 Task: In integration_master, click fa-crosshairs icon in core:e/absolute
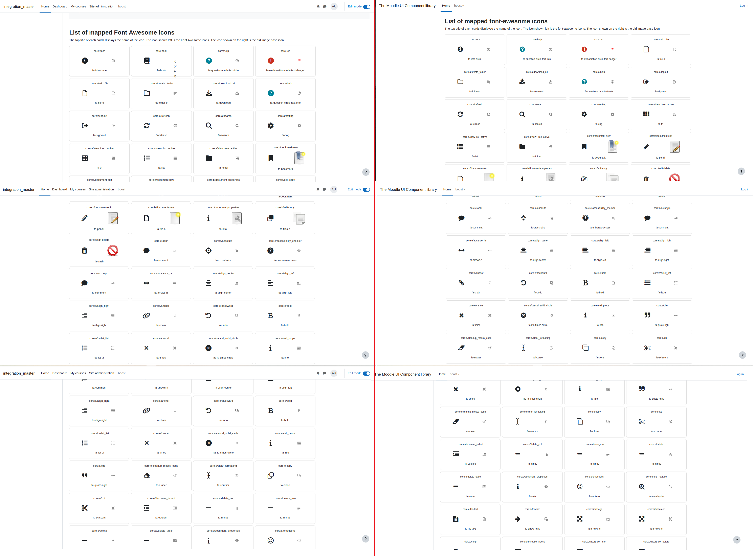click(209, 251)
